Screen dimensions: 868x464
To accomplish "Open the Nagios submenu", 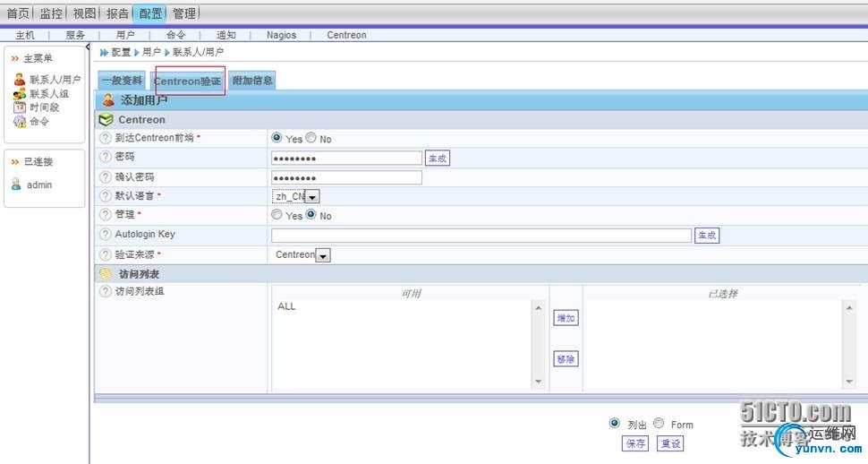I will pyautogui.click(x=281, y=35).
